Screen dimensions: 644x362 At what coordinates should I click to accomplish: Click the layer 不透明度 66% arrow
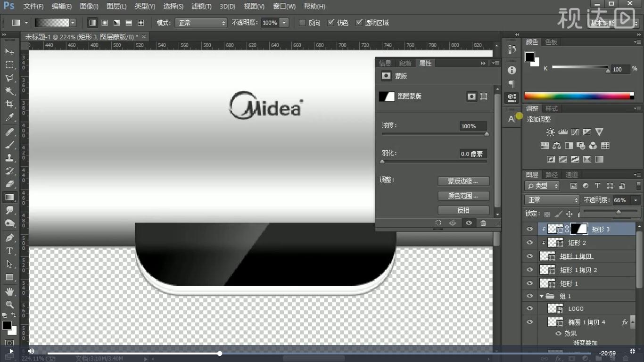(x=636, y=200)
